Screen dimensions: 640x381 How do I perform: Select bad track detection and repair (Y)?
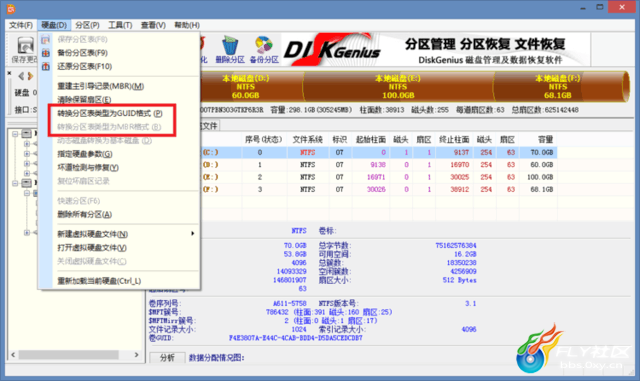point(88,167)
